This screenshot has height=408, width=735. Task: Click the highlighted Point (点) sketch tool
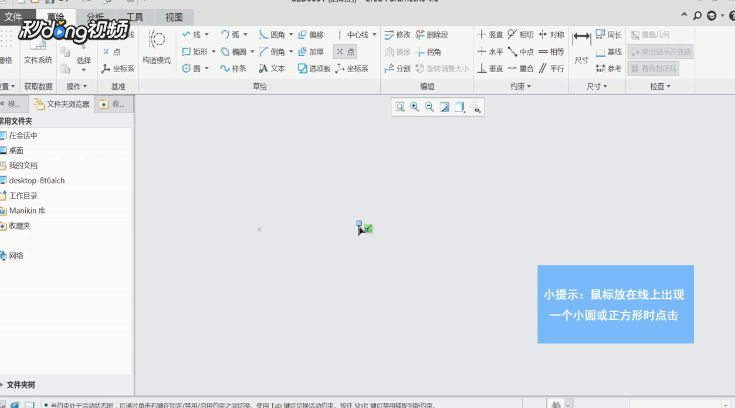coord(345,51)
